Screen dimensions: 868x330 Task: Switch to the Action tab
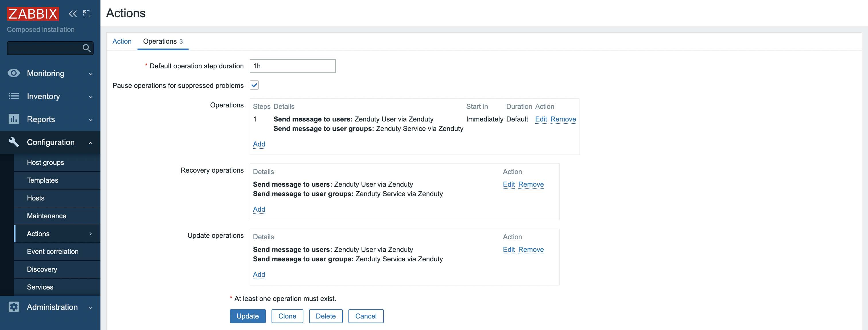click(122, 41)
